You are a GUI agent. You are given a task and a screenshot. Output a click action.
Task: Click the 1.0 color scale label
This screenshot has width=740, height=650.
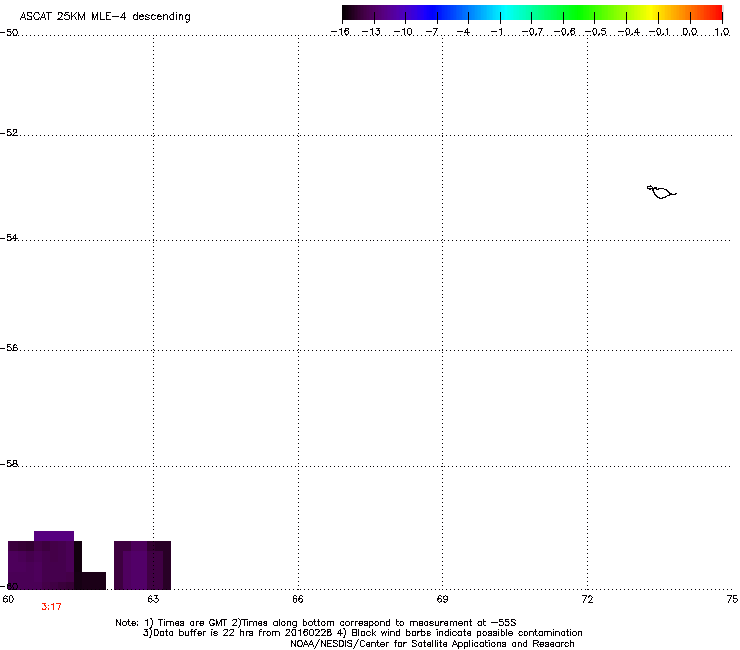722,32
